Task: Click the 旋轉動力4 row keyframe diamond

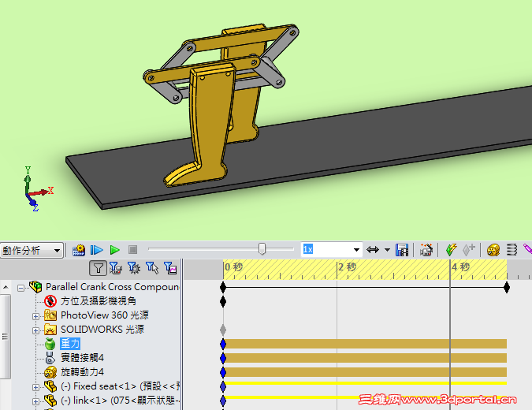Action: tap(223, 372)
